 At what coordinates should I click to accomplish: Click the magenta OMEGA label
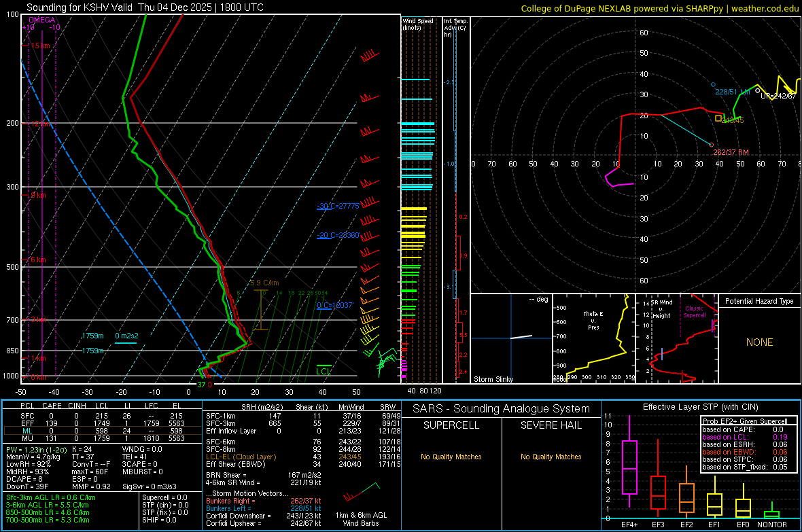click(42, 20)
